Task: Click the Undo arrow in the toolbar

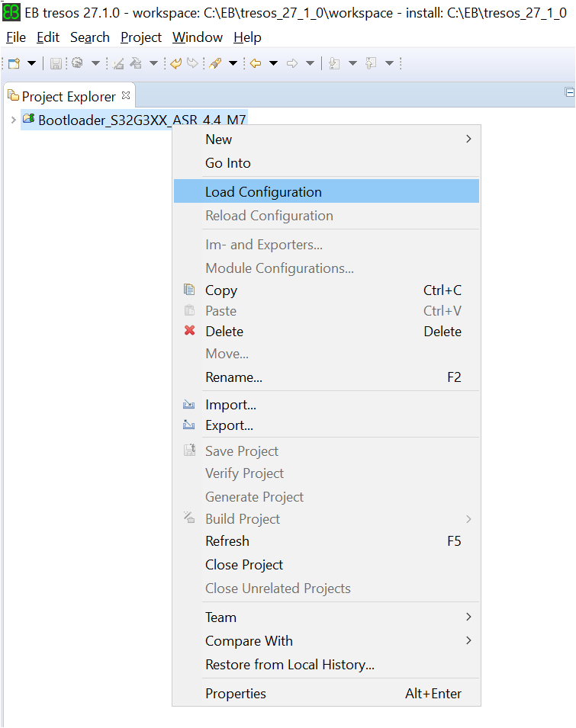Action: (x=175, y=63)
